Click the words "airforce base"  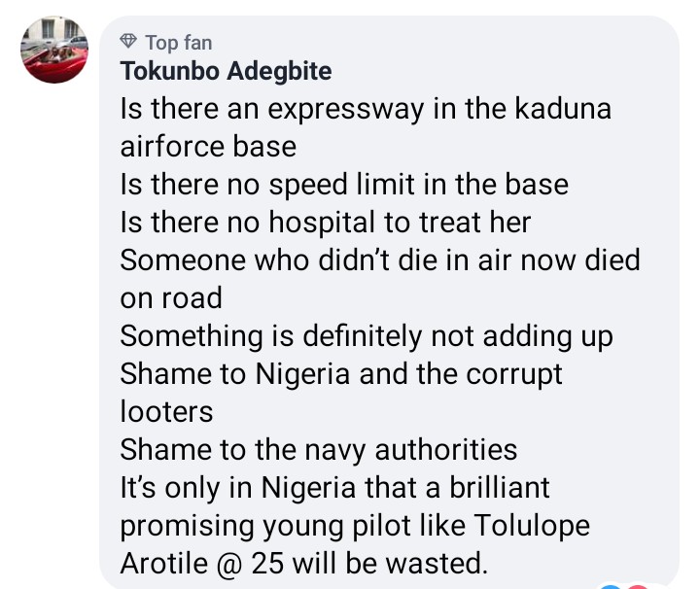pyautogui.click(x=207, y=146)
